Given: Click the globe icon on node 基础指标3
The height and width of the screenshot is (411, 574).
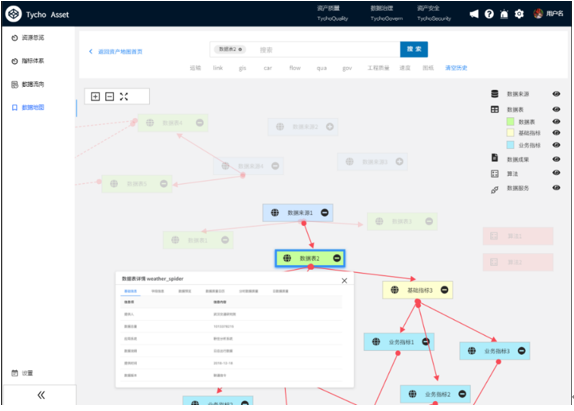Looking at the screenshot, I should click(394, 290).
